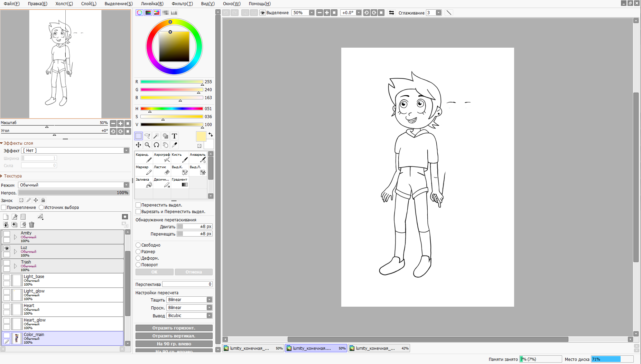
Task: Create a new normal layer
Action: click(x=6, y=217)
